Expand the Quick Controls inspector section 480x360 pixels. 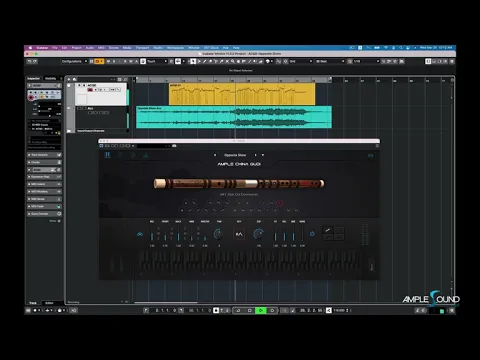[44, 214]
